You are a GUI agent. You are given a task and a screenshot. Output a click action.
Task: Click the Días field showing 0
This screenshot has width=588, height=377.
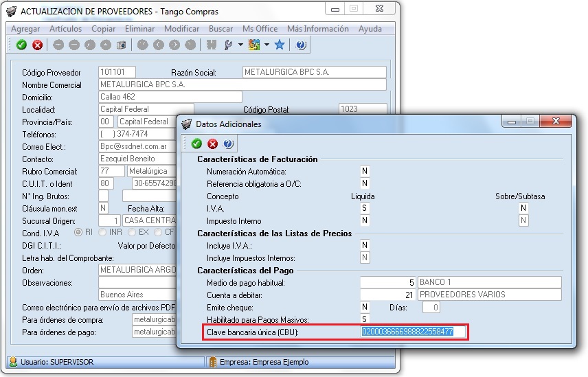(x=431, y=307)
